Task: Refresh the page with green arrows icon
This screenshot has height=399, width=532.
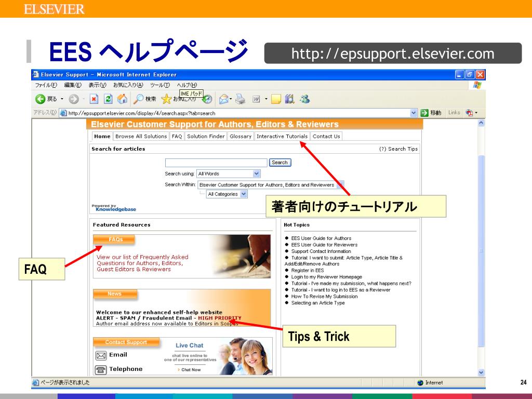Action: click(x=108, y=99)
